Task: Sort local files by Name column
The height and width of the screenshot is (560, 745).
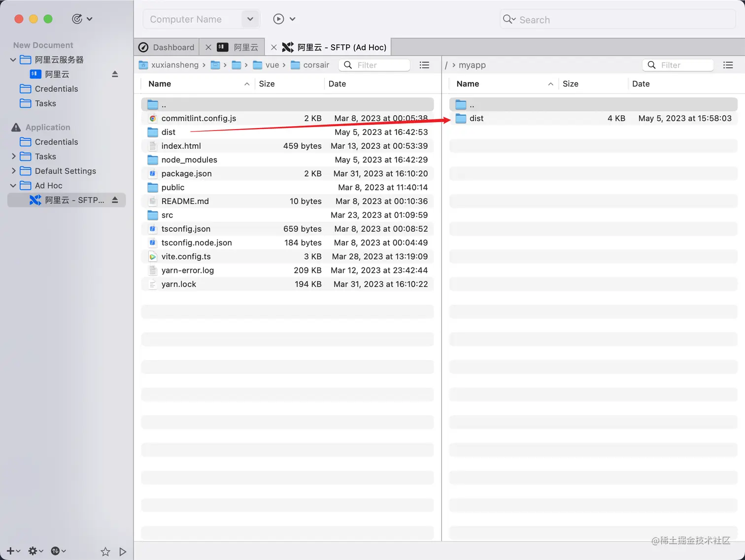Action: [198, 84]
